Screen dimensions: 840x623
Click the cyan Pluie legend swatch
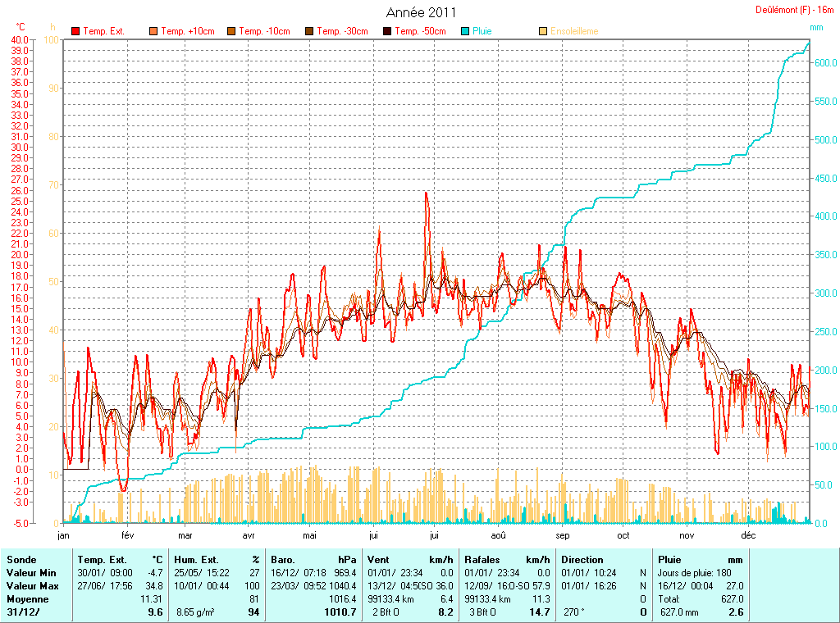[465, 31]
